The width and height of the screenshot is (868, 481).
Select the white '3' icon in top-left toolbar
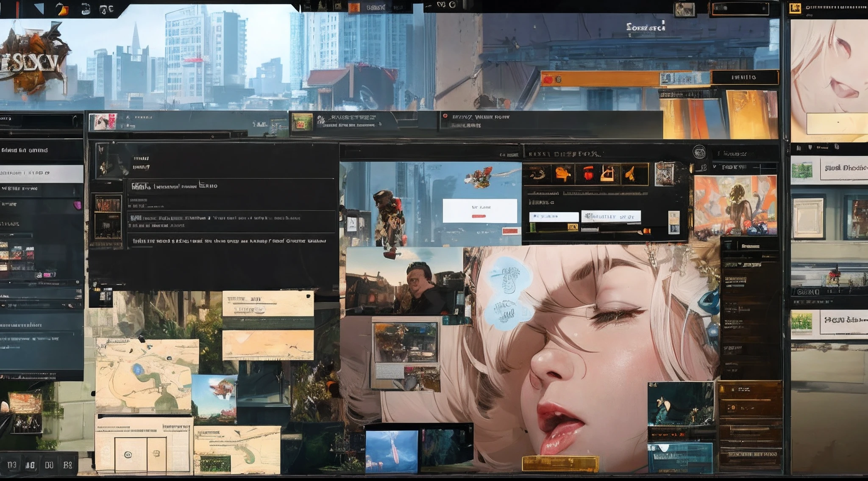pos(85,9)
